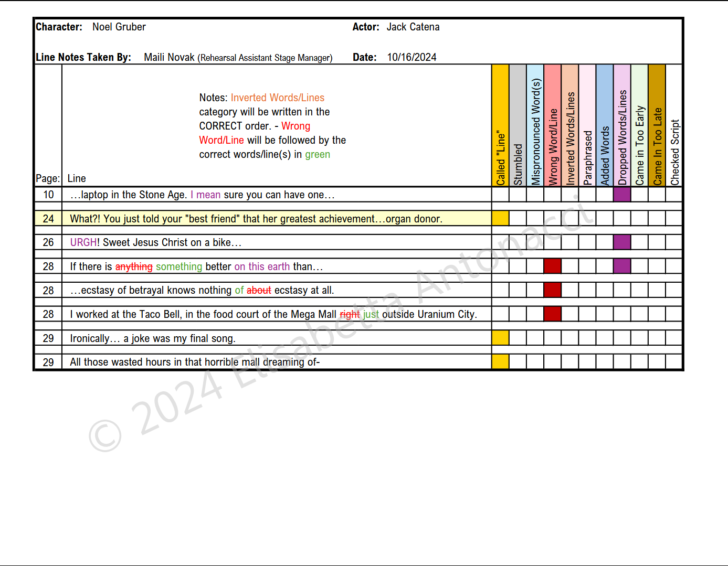Click the Mispronounced Word(s) column header
728x566 pixels.
click(535, 125)
